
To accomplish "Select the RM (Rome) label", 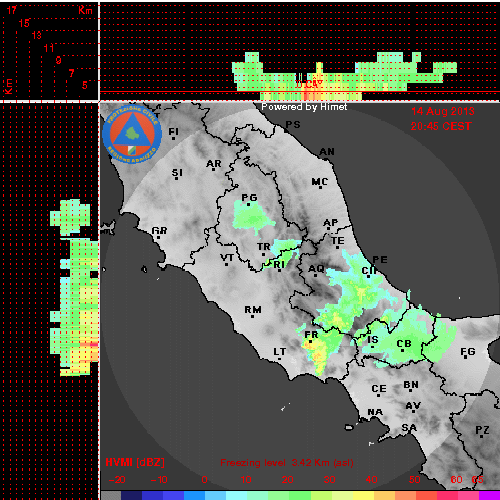I will pyautogui.click(x=253, y=310).
